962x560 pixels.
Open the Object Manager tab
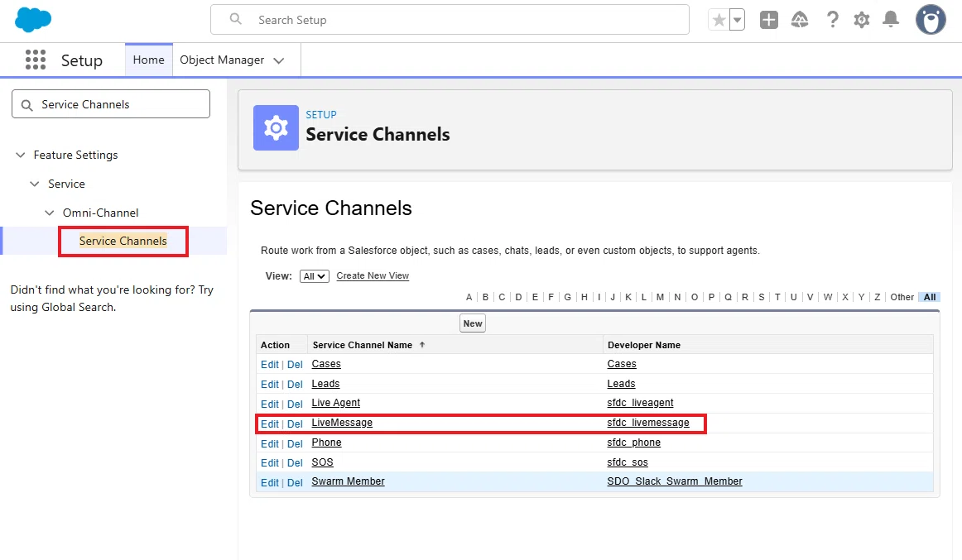(222, 60)
